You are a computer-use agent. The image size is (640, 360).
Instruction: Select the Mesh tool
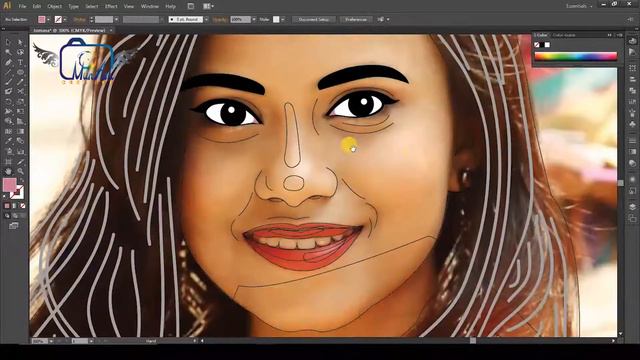point(8,131)
